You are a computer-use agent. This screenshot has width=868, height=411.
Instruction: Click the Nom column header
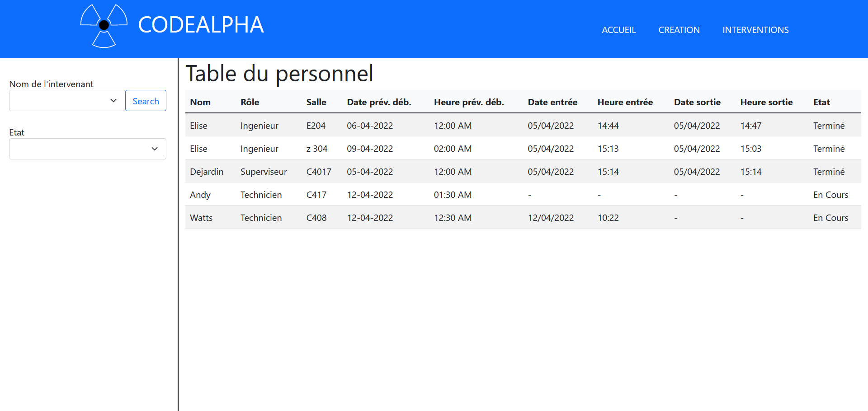coord(200,102)
